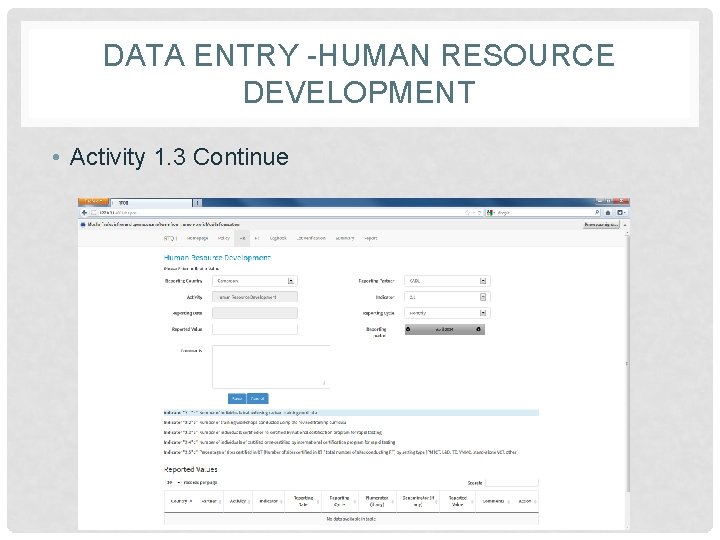Click the Indicator 3.5 description row
This screenshot has height=540, width=720.
[341, 452]
